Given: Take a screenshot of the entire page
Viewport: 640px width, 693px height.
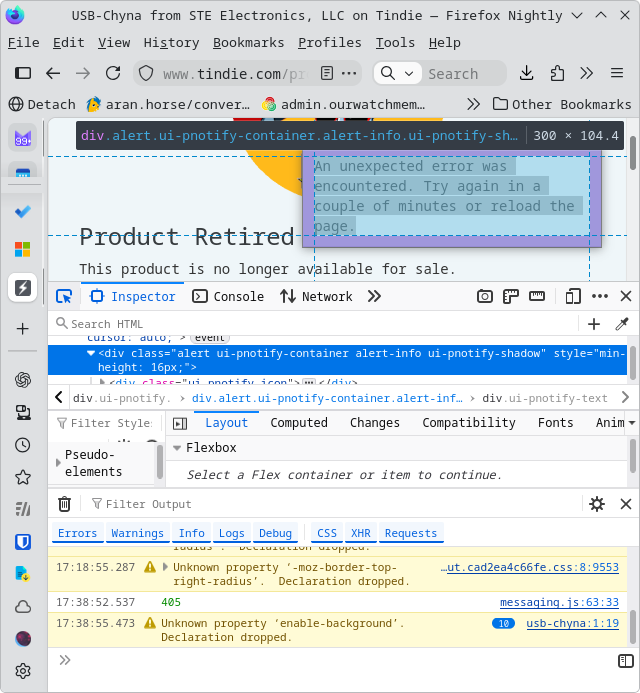Looking at the screenshot, I should [x=485, y=297].
